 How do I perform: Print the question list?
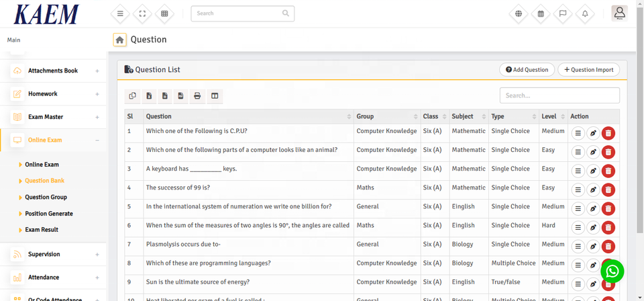[x=197, y=96]
